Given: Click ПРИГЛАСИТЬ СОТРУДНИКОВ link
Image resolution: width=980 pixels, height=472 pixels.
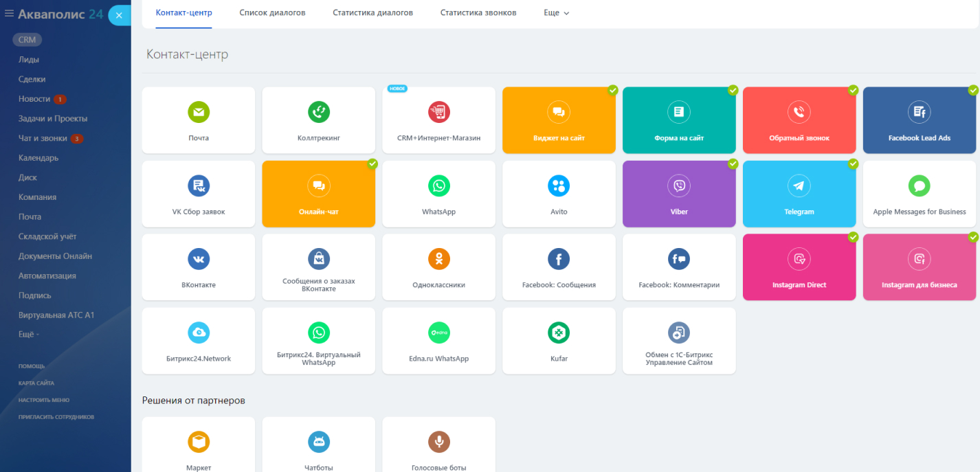Looking at the screenshot, I should pyautogui.click(x=56, y=417).
